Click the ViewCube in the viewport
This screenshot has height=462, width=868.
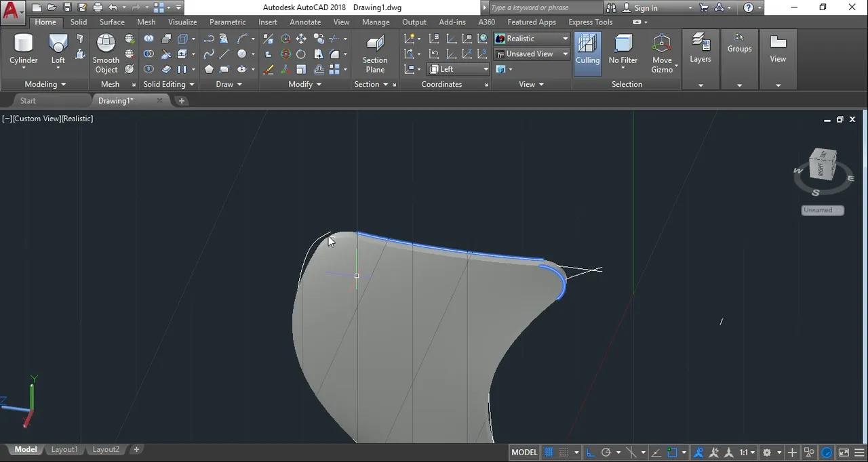(x=823, y=165)
